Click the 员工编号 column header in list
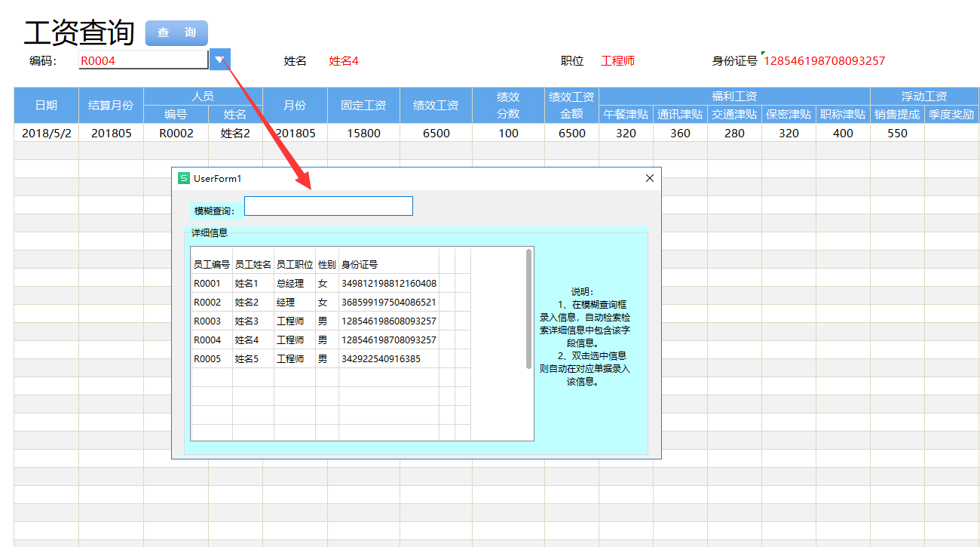Screen dimensions: 980x547 [x=212, y=265]
